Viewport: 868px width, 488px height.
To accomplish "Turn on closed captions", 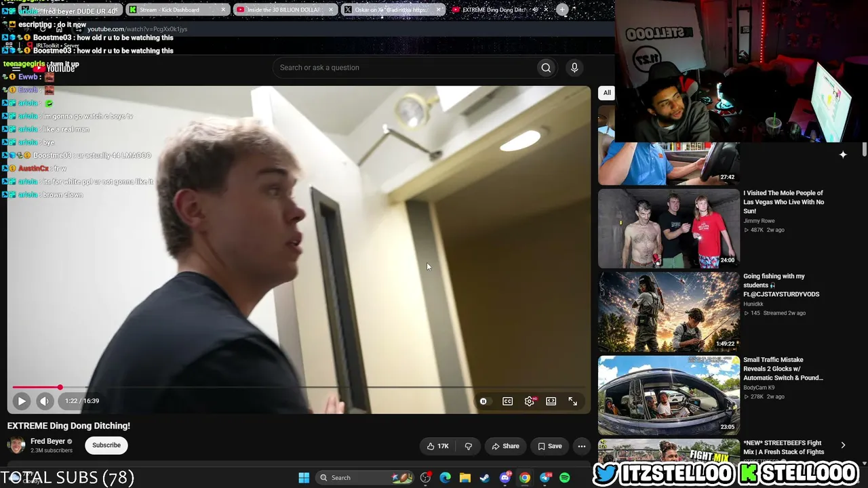I will (507, 401).
